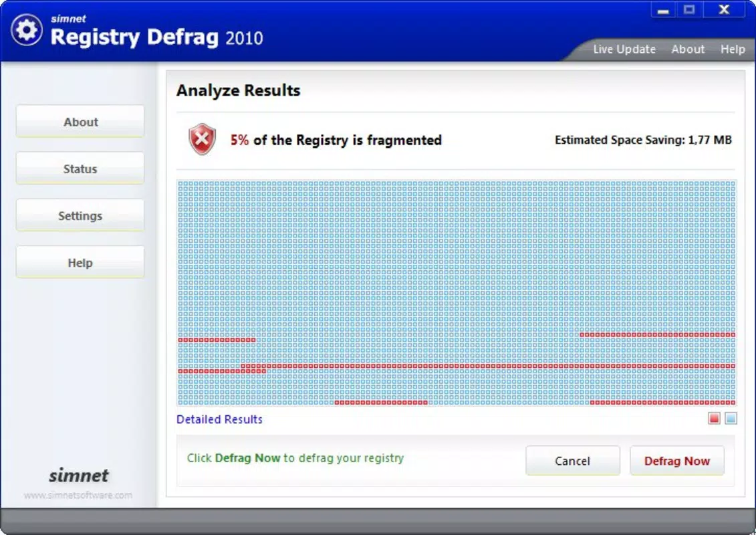756x535 pixels.
Task: Select the red fragmented legend swatch
Action: coord(714,418)
